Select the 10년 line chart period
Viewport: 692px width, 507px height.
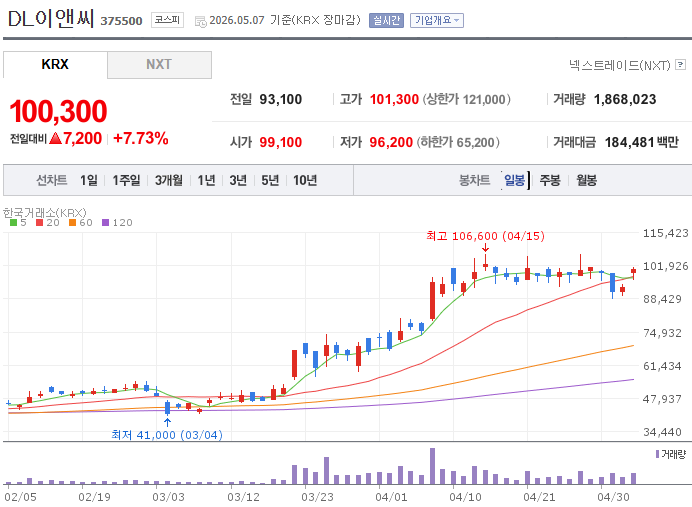(305, 180)
